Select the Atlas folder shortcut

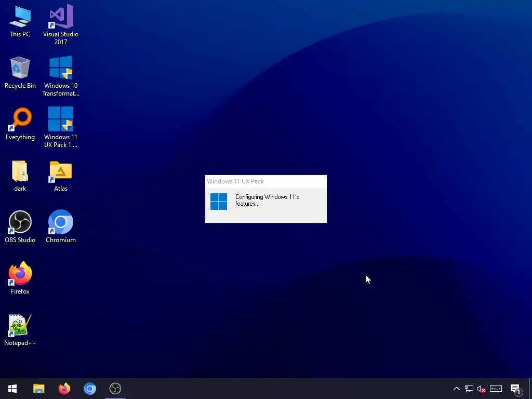(x=61, y=176)
